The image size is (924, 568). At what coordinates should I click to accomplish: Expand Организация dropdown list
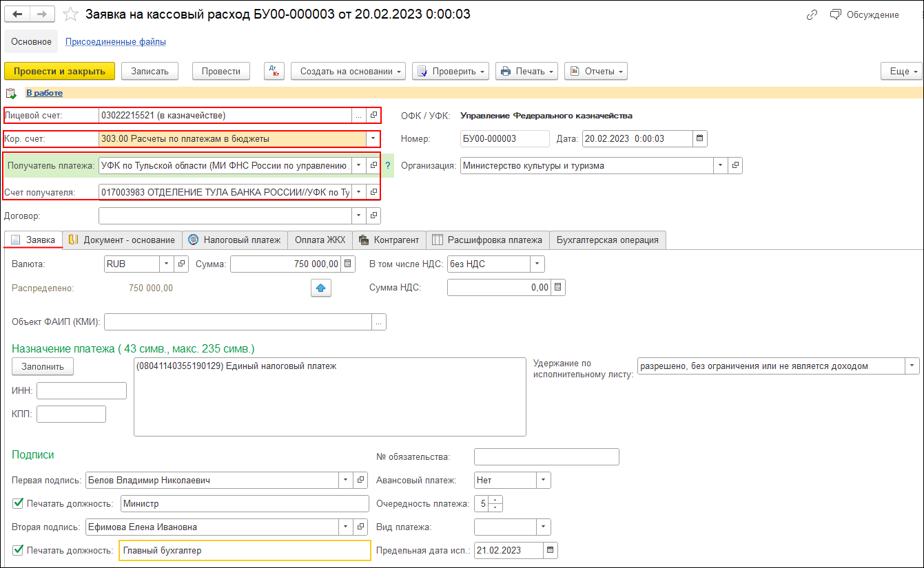point(721,165)
